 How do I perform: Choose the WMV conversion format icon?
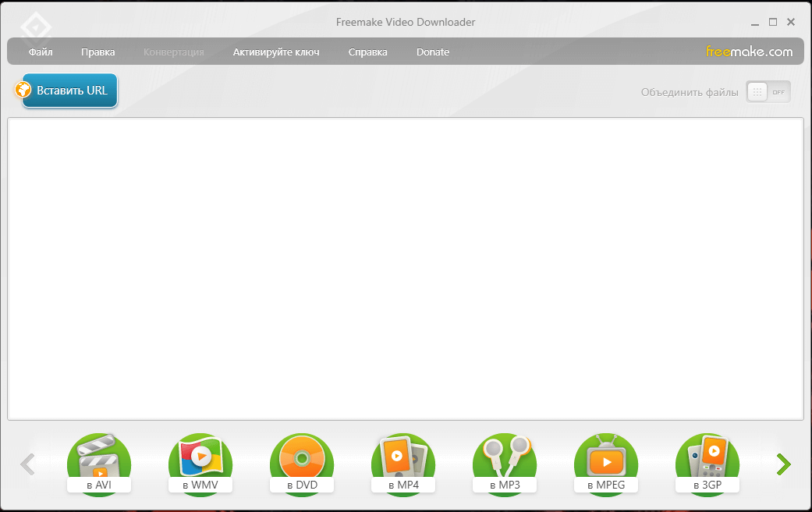200,465
